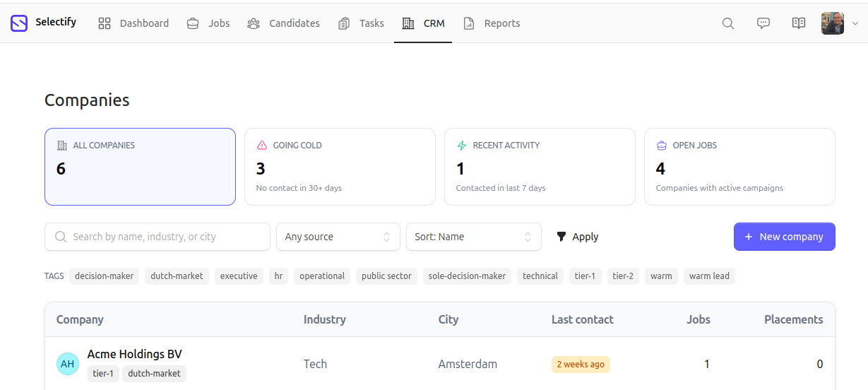This screenshot has width=868, height=390.
Task: Click the user profile avatar photo
Action: tap(833, 23)
